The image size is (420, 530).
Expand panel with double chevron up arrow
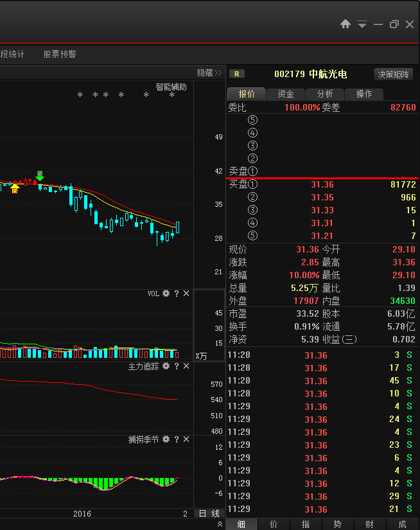click(x=220, y=524)
